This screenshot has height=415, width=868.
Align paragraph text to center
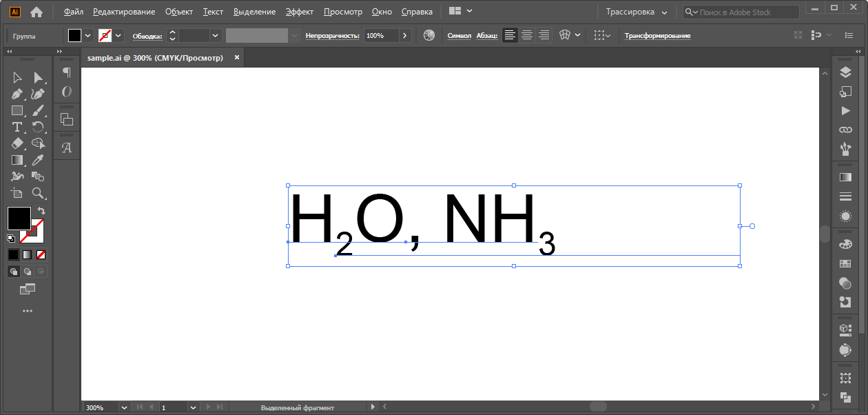(527, 35)
